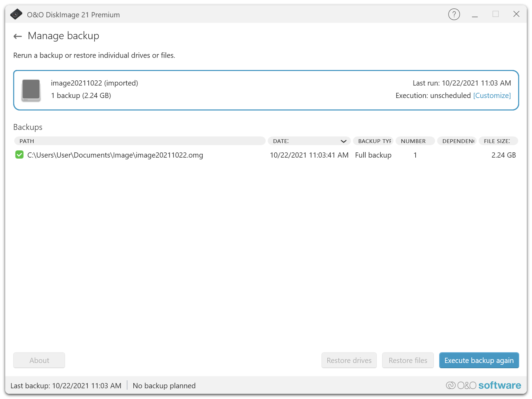Screen dimensions: 532x399
Task: Click the About button
Action: (x=39, y=360)
